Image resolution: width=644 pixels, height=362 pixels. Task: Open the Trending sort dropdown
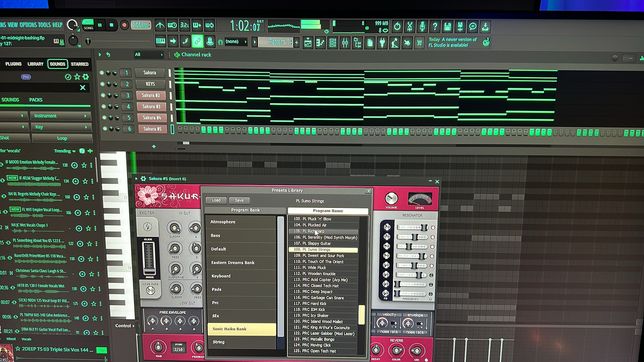[65, 151]
